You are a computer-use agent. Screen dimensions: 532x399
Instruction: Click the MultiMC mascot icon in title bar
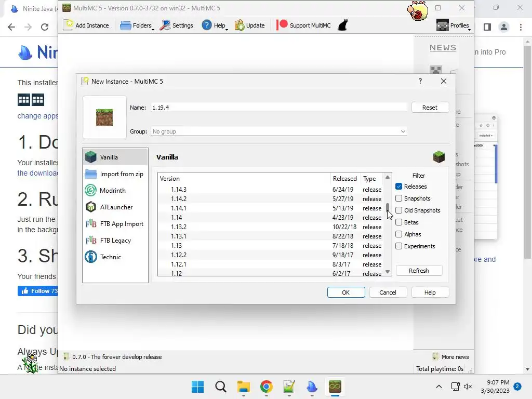[x=418, y=11]
